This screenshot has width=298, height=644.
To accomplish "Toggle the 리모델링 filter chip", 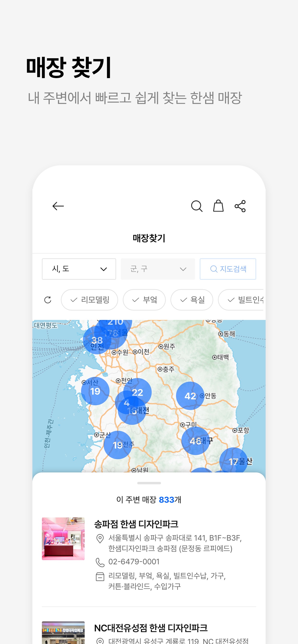I will [x=89, y=300].
